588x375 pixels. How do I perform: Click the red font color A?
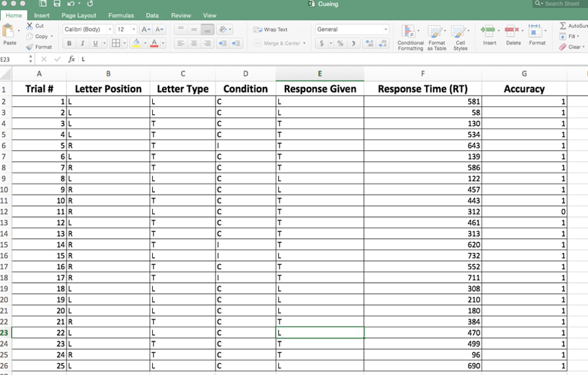tap(154, 43)
